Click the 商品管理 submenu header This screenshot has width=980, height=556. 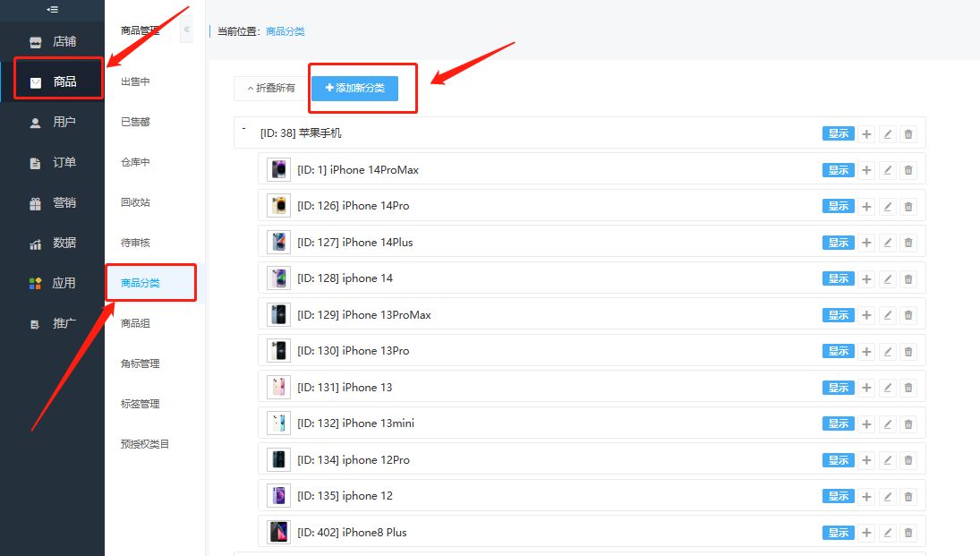point(140,30)
